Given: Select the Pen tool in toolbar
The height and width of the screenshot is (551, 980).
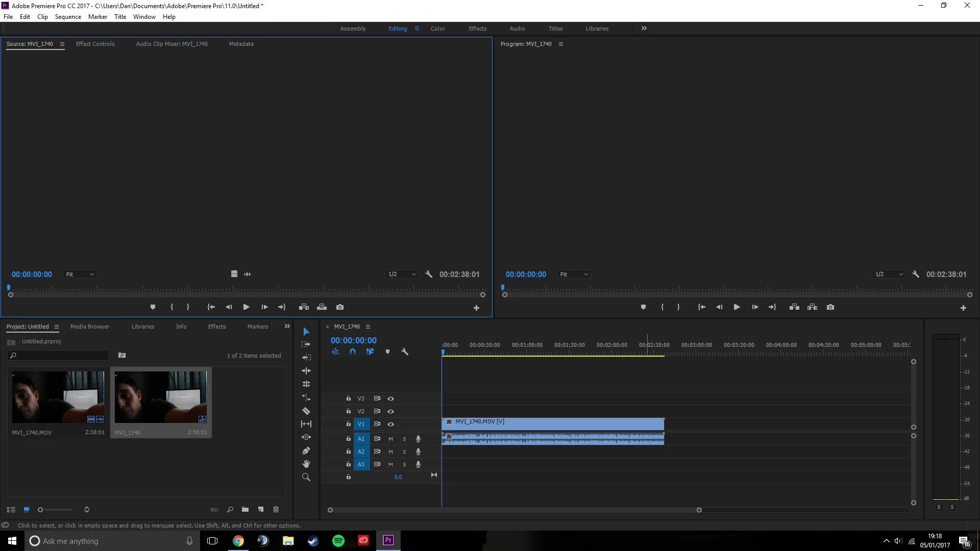Looking at the screenshot, I should [306, 450].
